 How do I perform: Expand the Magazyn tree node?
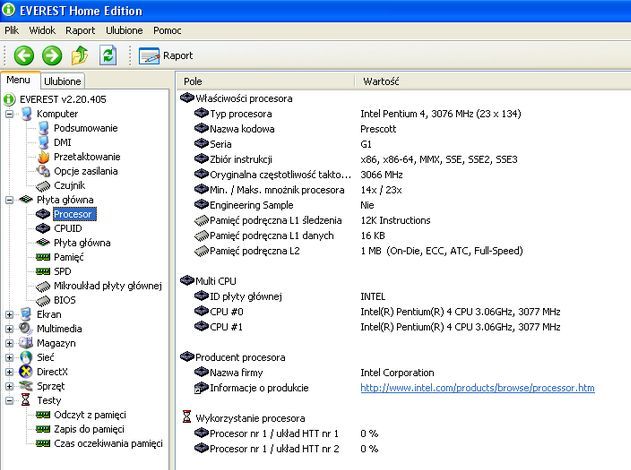(x=10, y=342)
